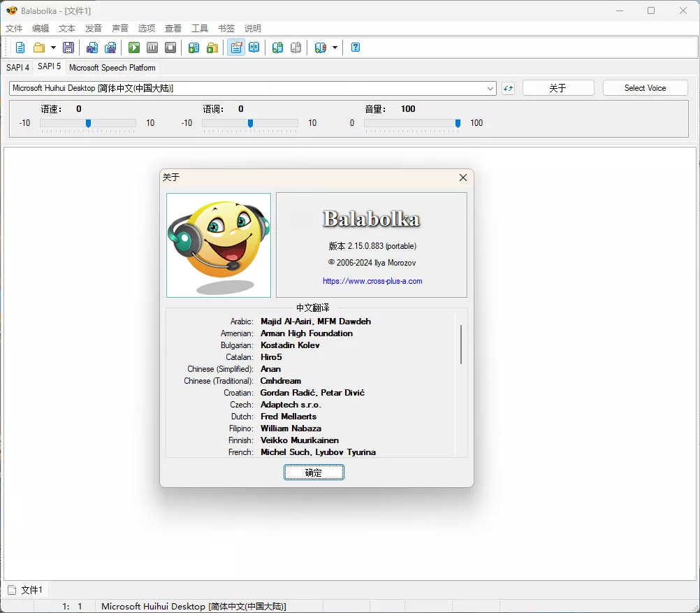Expand the rightmost toolbar dropdown arrow

tap(334, 47)
